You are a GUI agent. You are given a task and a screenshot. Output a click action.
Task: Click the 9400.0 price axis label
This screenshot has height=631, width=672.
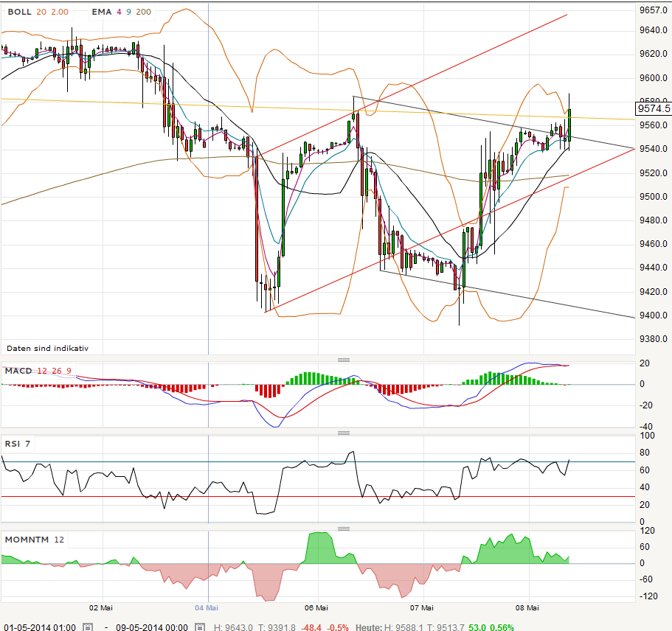tap(653, 315)
